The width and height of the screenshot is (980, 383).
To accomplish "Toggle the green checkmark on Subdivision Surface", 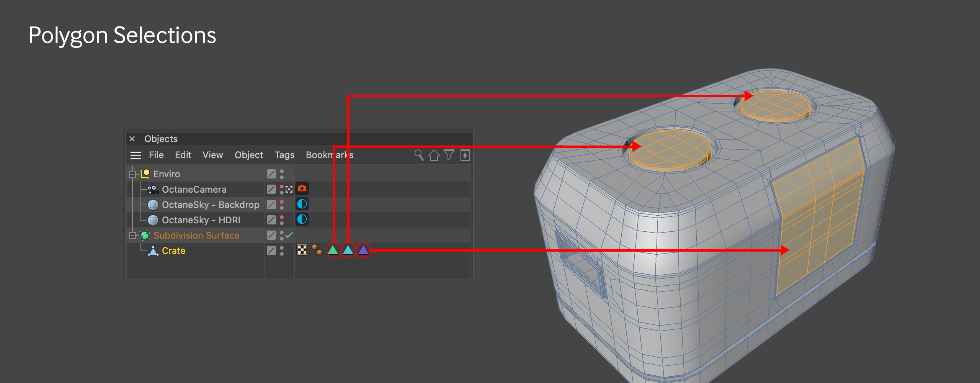I will tap(289, 235).
